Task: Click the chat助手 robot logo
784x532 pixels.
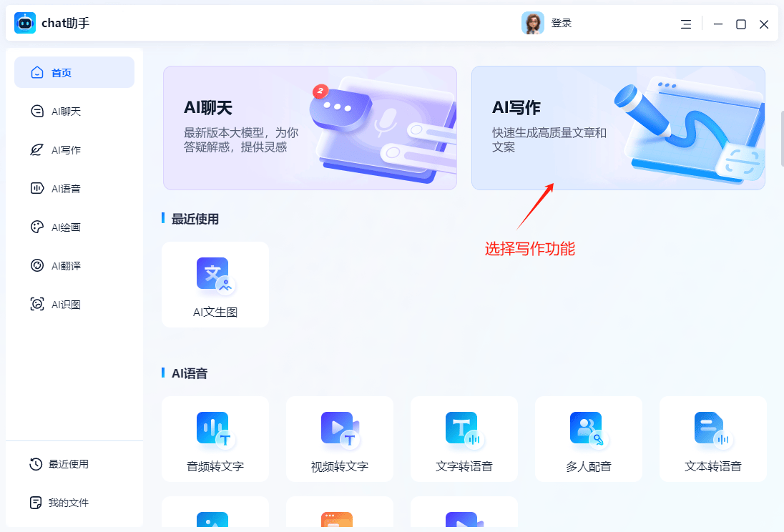Action: pyautogui.click(x=25, y=23)
